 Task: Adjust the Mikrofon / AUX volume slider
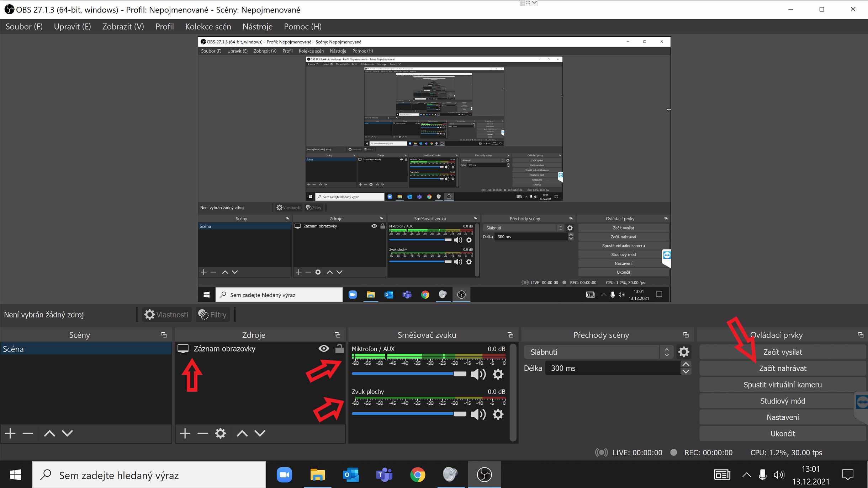click(x=409, y=374)
